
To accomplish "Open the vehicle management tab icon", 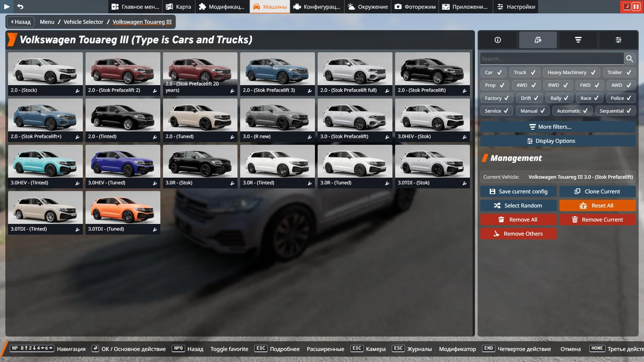I will coord(538,40).
